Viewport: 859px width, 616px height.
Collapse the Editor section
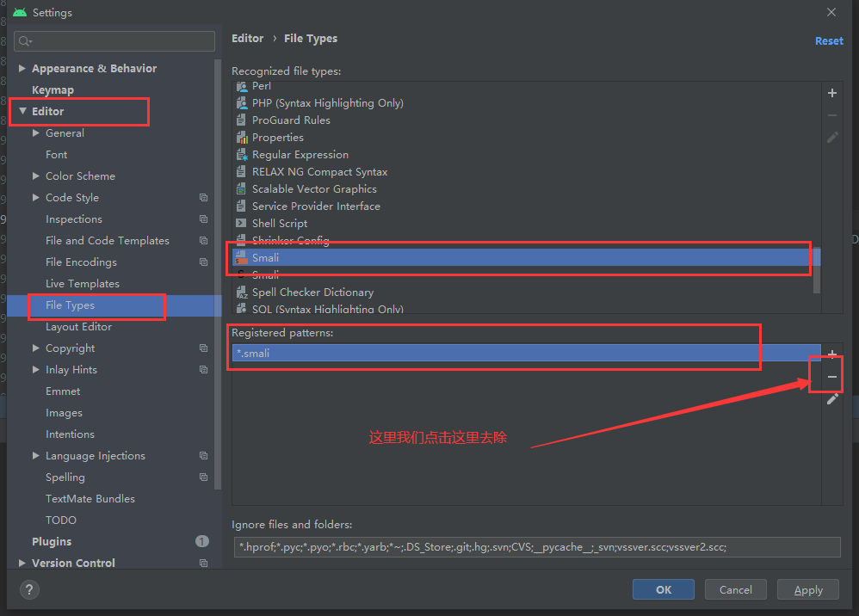[x=22, y=111]
